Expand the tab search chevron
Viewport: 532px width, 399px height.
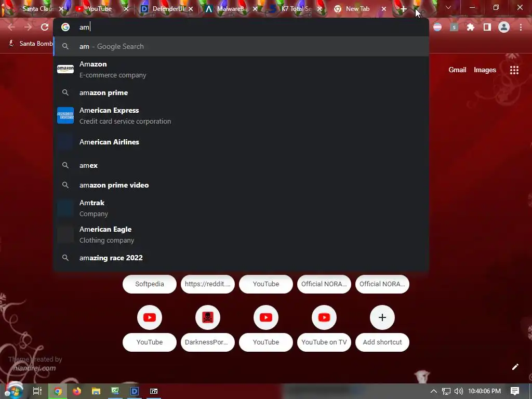pyautogui.click(x=448, y=7)
